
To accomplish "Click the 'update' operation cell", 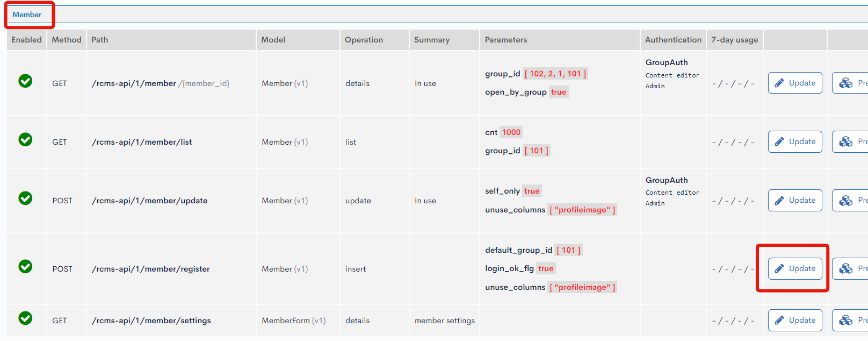I will pyautogui.click(x=358, y=201).
